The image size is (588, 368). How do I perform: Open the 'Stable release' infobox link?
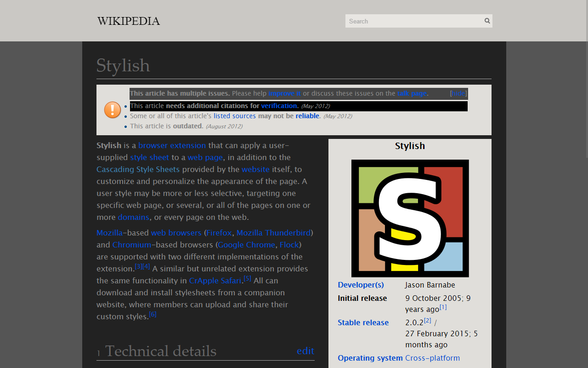click(x=363, y=322)
